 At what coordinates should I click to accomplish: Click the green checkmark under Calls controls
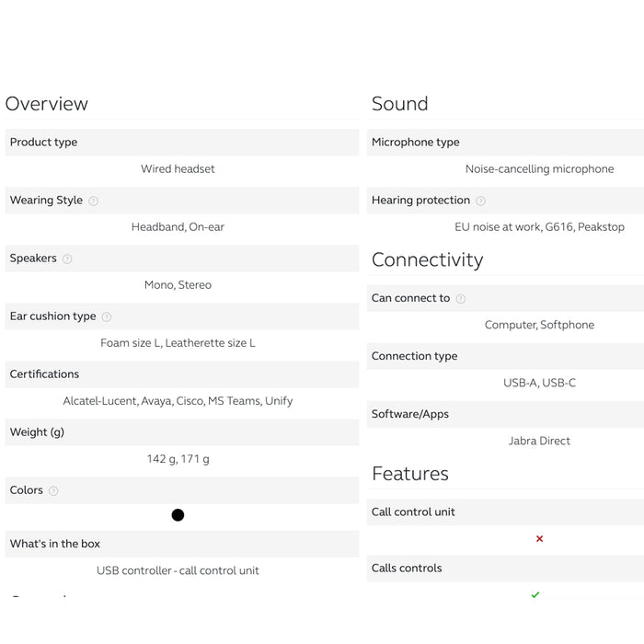point(535,594)
